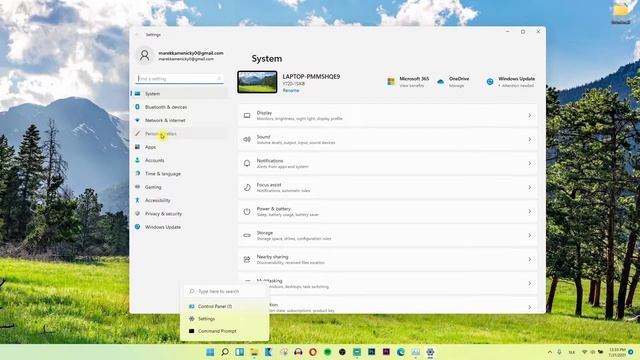Open Gaming settings in the sidebar
640x360 pixels.
(180, 187)
